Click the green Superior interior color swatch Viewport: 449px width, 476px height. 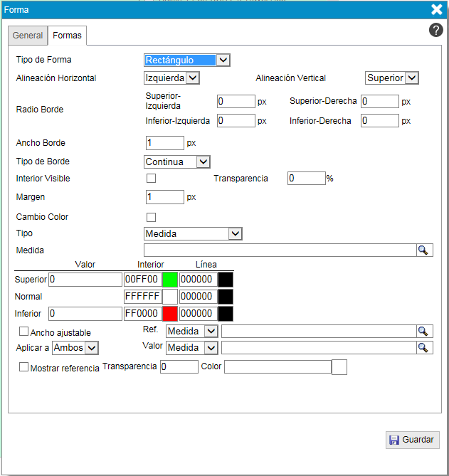click(170, 280)
